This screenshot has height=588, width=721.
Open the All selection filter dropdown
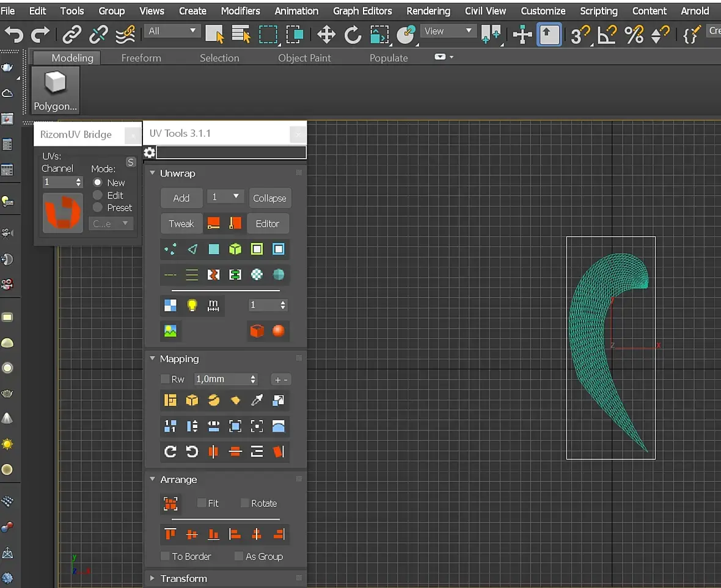click(173, 31)
